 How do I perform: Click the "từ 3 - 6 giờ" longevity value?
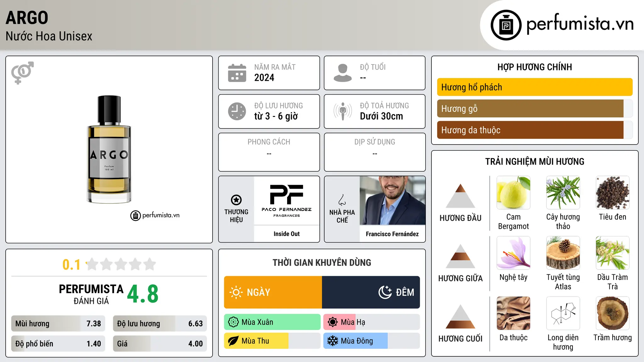[276, 116]
